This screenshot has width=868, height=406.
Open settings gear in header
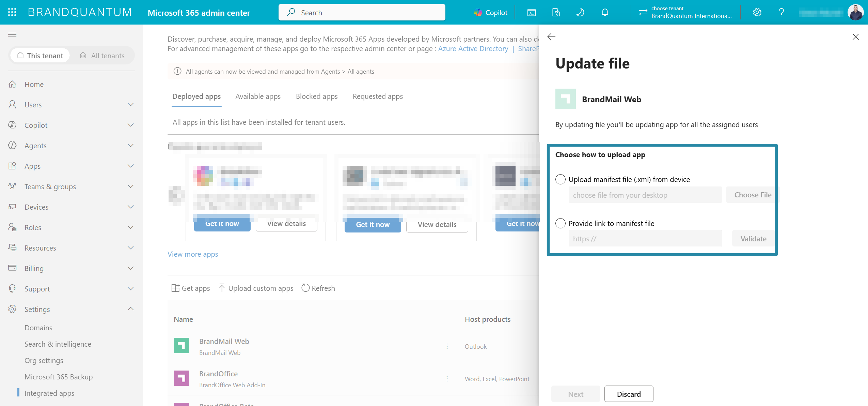click(x=757, y=13)
